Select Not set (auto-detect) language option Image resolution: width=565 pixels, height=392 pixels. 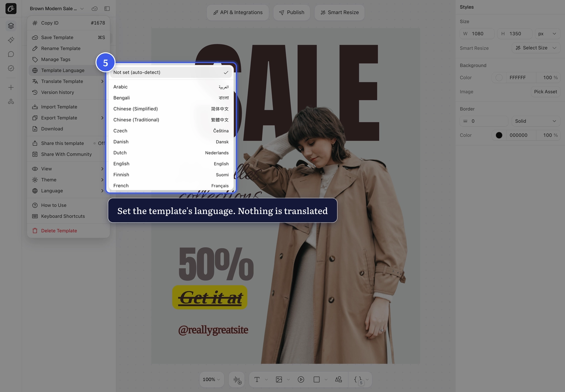[171, 72]
